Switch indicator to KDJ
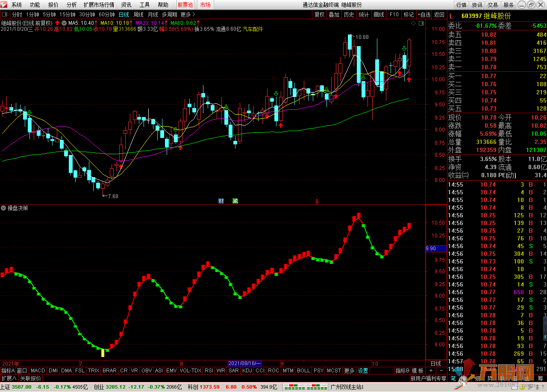This screenshot has width=547, height=392. [x=247, y=371]
